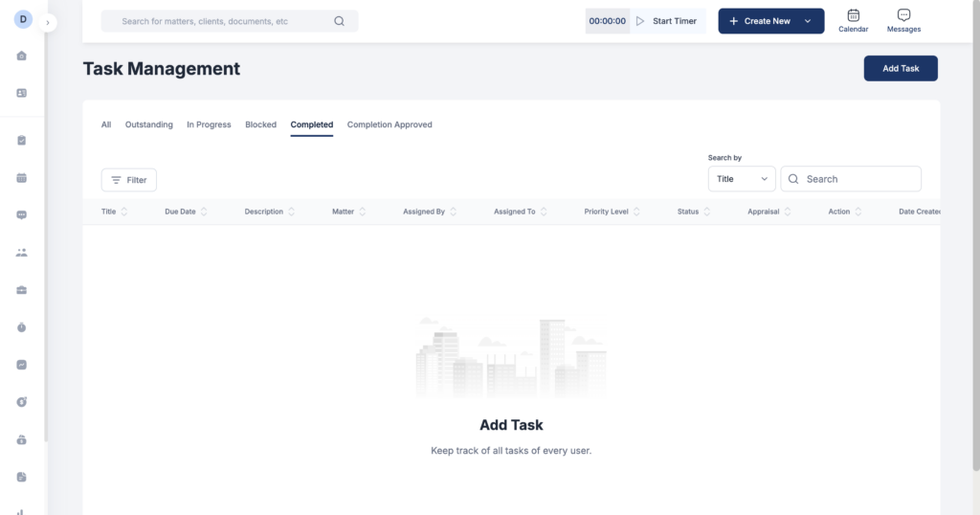Open the money bag icon in sidebar

(22, 440)
